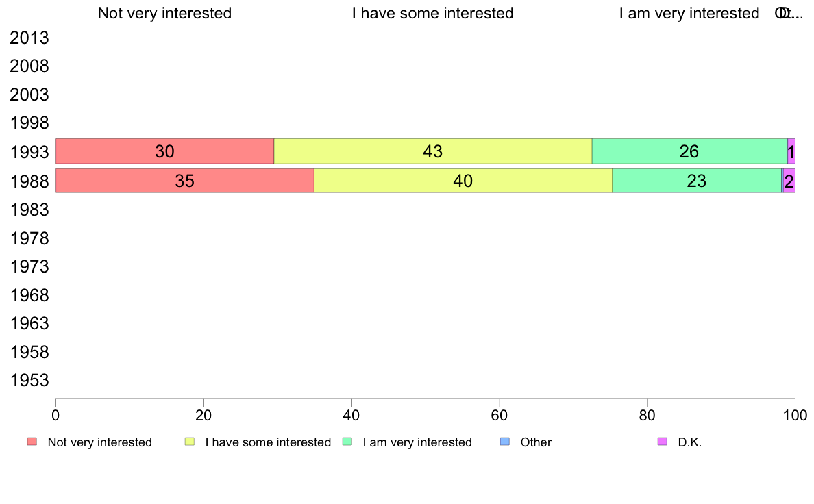The width and height of the screenshot is (814, 504).
Task: Select the 1993 bar segment labeled 26
Action: [689, 151]
